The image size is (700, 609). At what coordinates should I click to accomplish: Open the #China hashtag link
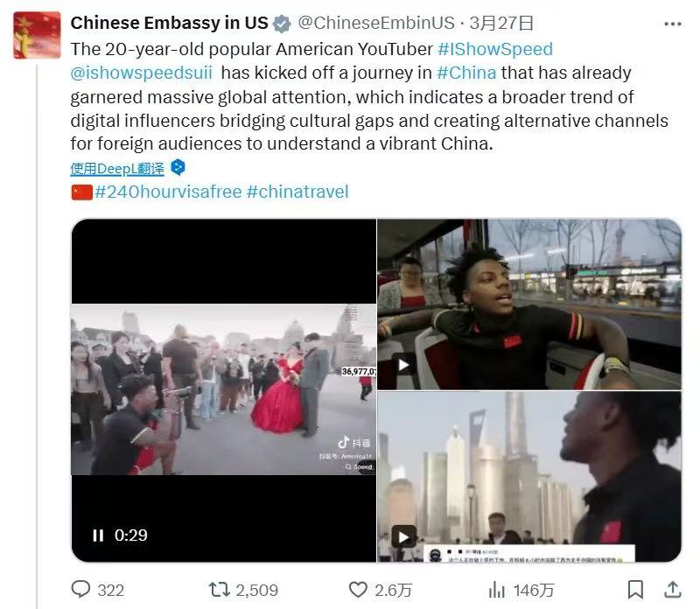pos(466,73)
